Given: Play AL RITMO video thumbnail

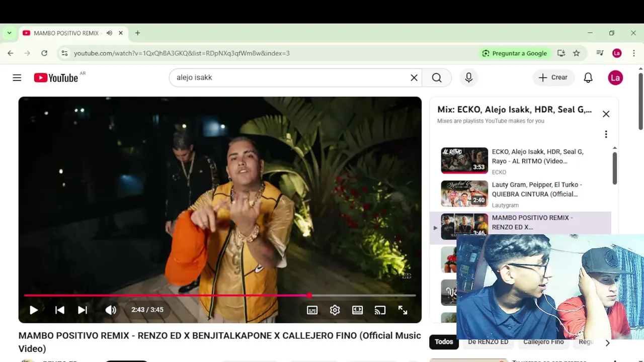Looking at the screenshot, I should (x=464, y=160).
